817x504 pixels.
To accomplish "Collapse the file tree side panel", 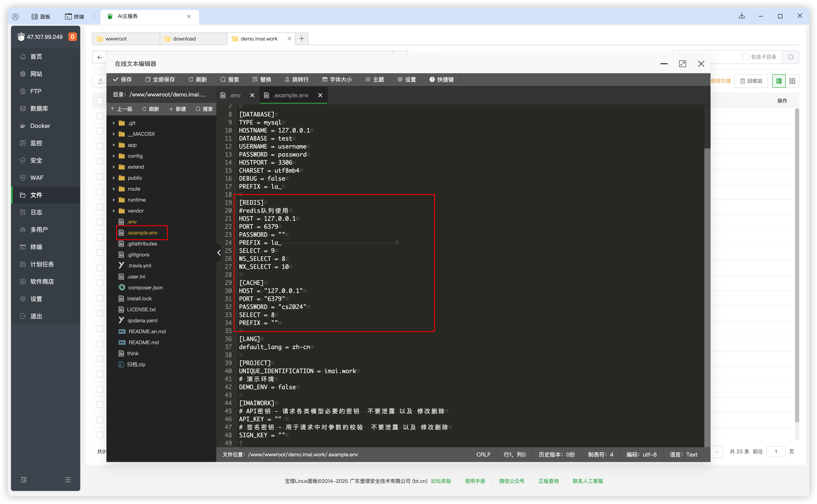I will point(219,253).
